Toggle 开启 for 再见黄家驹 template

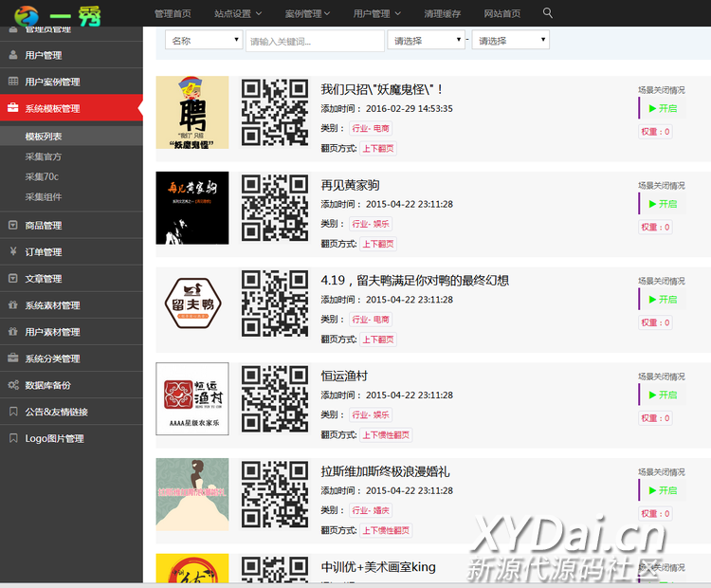(x=663, y=204)
